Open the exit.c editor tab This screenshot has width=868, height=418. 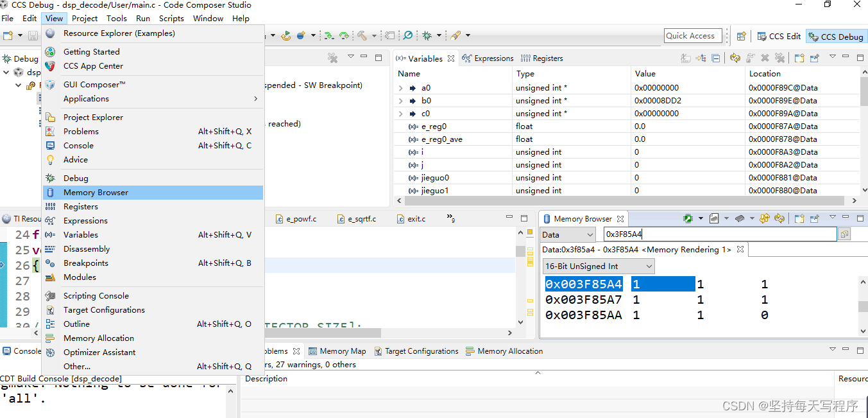411,219
